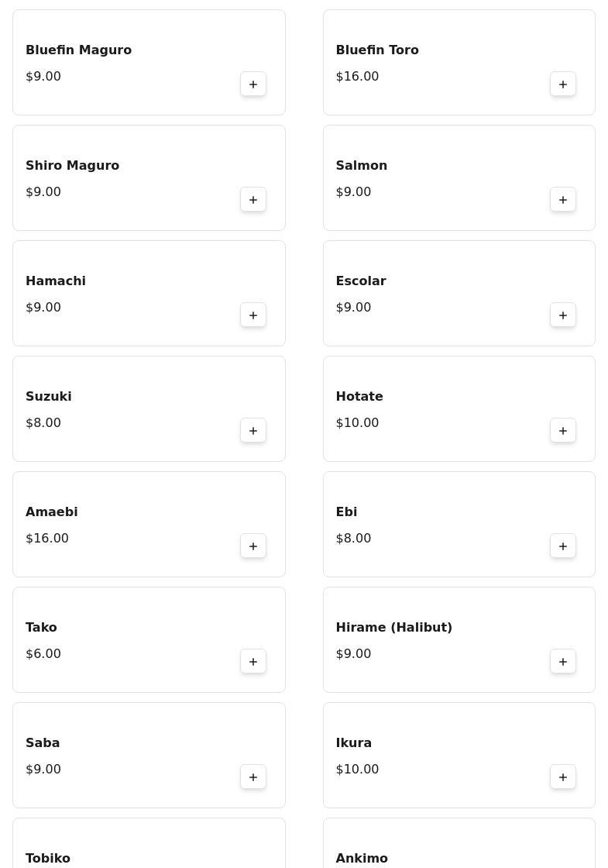Add Ikura with the plus button
The height and width of the screenshot is (868, 608).
coord(563,777)
